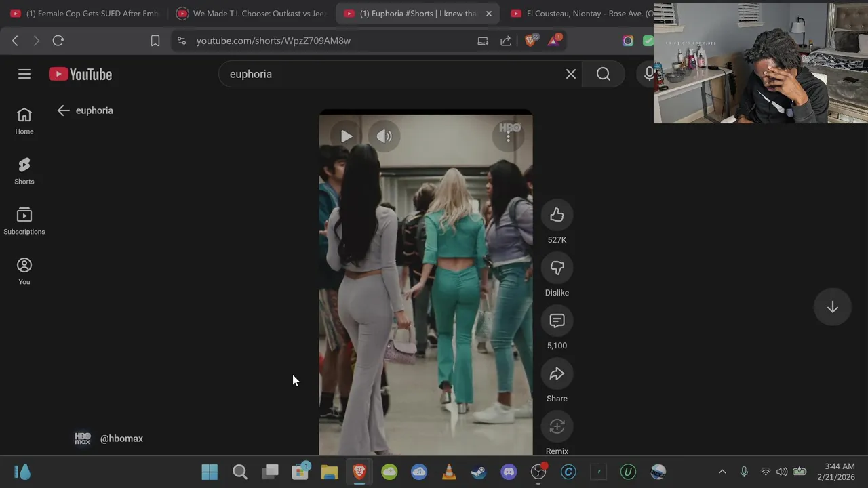Open Brave Shields lion icon

coord(531,41)
